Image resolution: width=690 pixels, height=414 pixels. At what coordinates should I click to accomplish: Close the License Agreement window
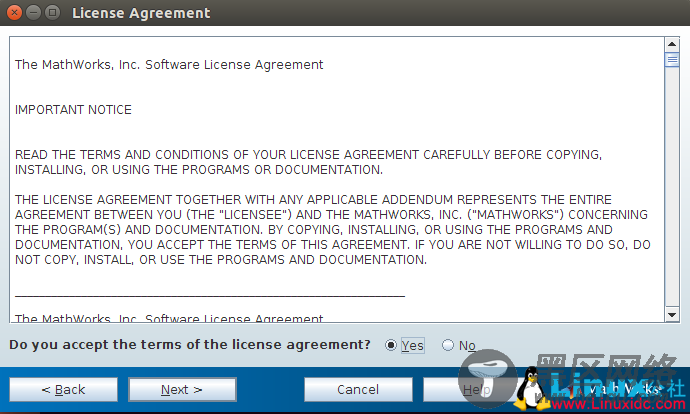tap(14, 12)
